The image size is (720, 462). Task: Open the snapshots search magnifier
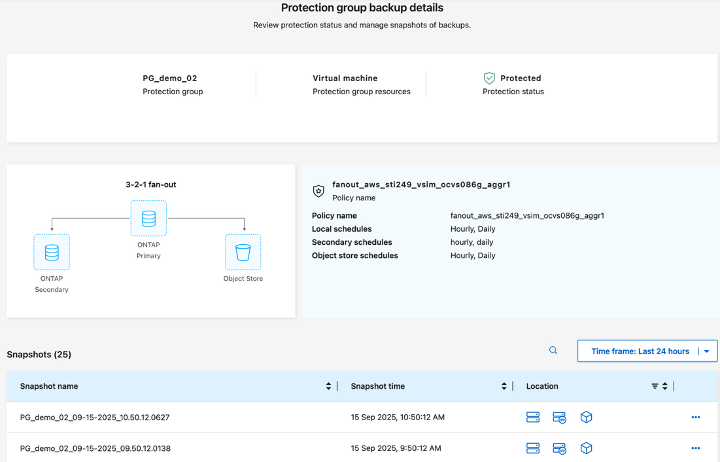[x=553, y=351]
